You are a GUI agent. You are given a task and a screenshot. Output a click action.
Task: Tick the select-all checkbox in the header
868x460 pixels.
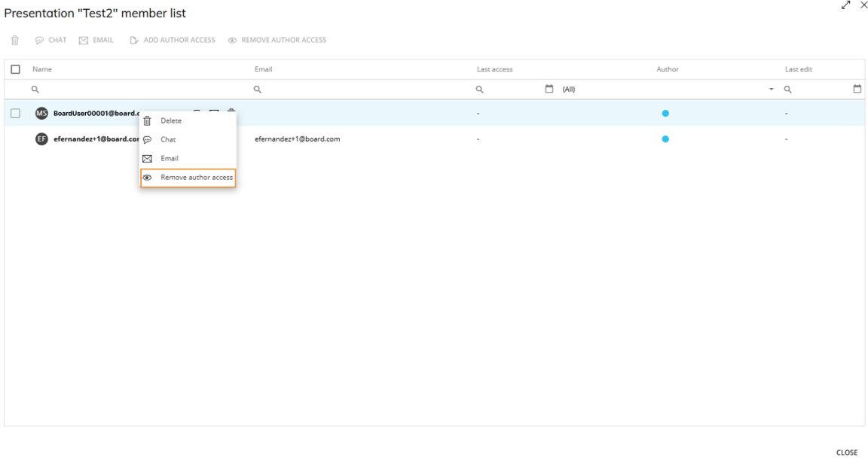pos(16,69)
